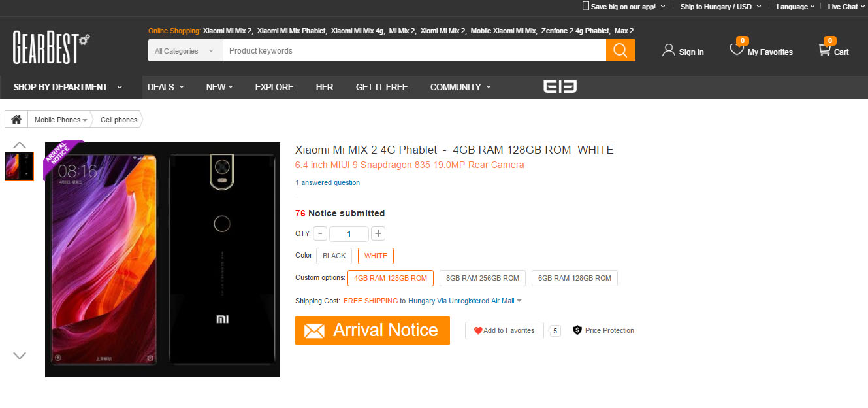Select the 8GB RAM 256GB ROM option
868x408 pixels.
(483, 278)
